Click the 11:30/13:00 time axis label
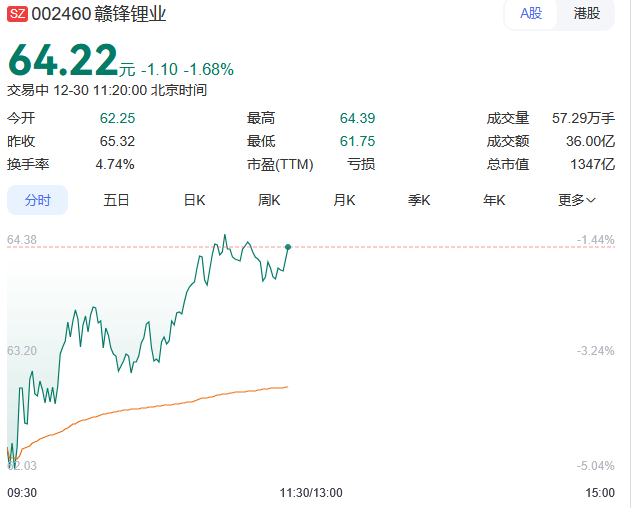Viewport: 631px width, 508px height. click(x=310, y=492)
